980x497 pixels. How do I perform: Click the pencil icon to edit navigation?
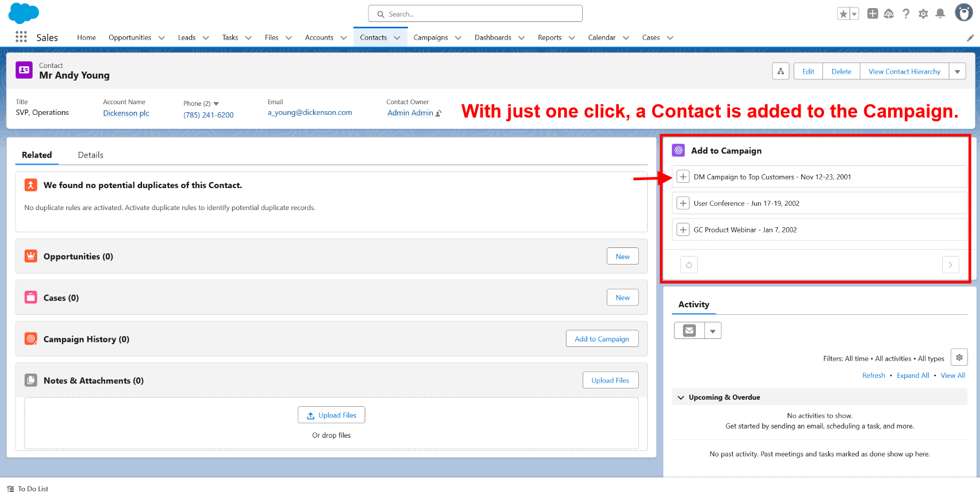pyautogui.click(x=970, y=38)
